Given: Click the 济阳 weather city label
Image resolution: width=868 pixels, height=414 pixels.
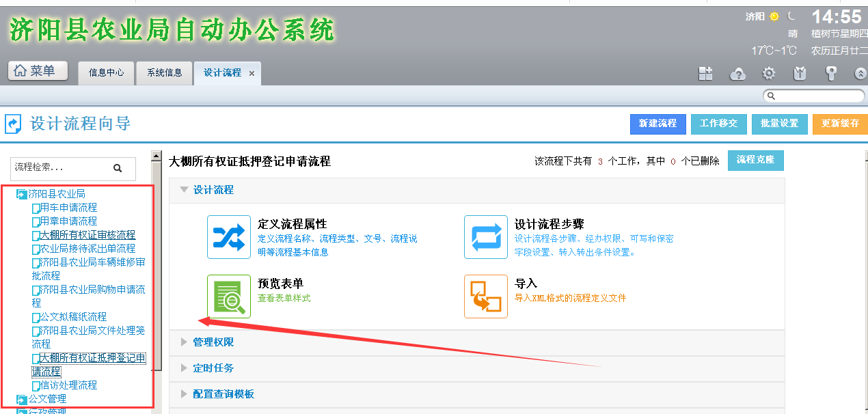Looking at the screenshot, I should point(755,16).
